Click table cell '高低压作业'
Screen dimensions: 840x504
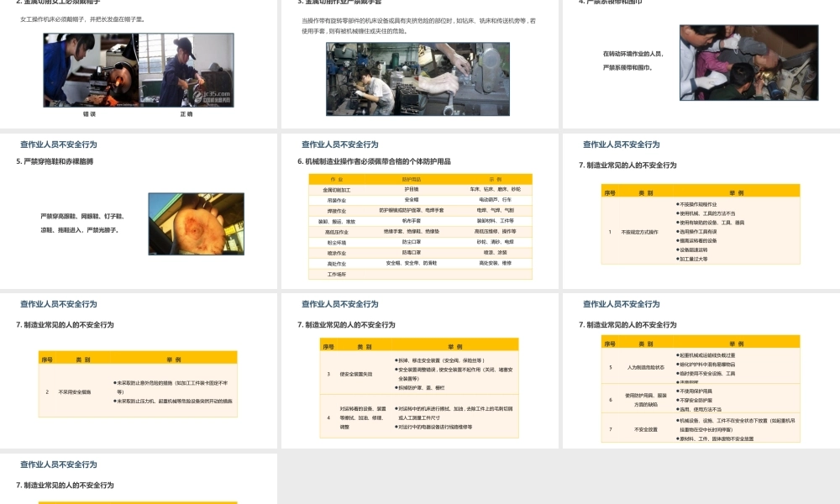(337, 232)
